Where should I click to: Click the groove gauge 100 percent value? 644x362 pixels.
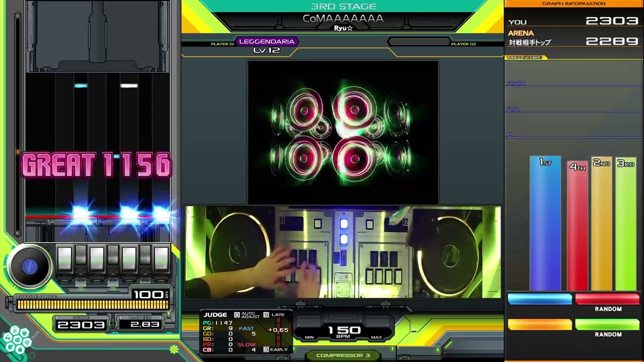(148, 294)
